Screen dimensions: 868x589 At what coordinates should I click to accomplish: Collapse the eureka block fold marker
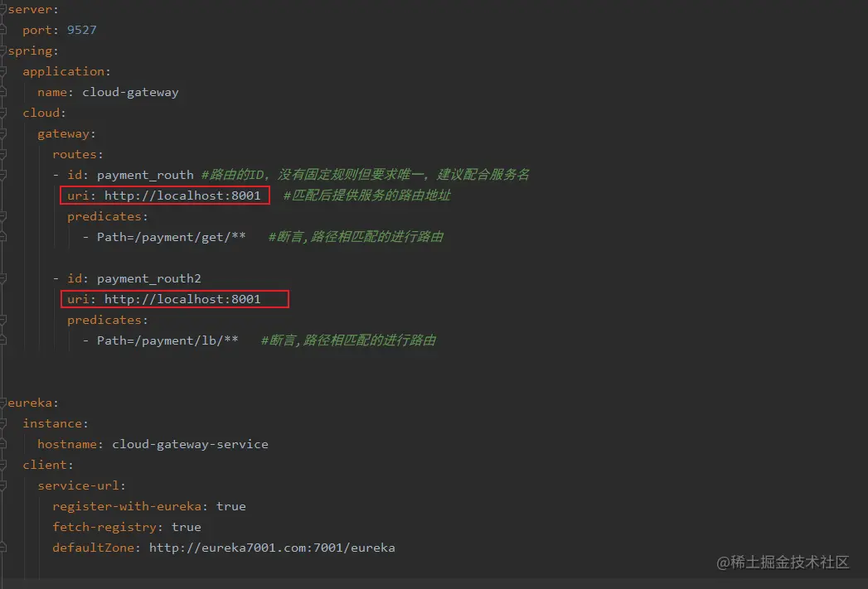2,403
